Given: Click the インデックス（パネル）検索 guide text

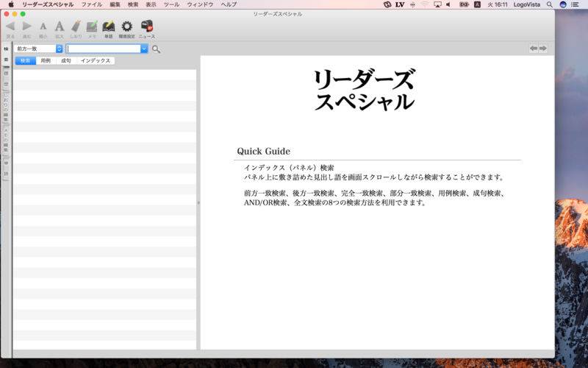Looking at the screenshot, I should 289,168.
